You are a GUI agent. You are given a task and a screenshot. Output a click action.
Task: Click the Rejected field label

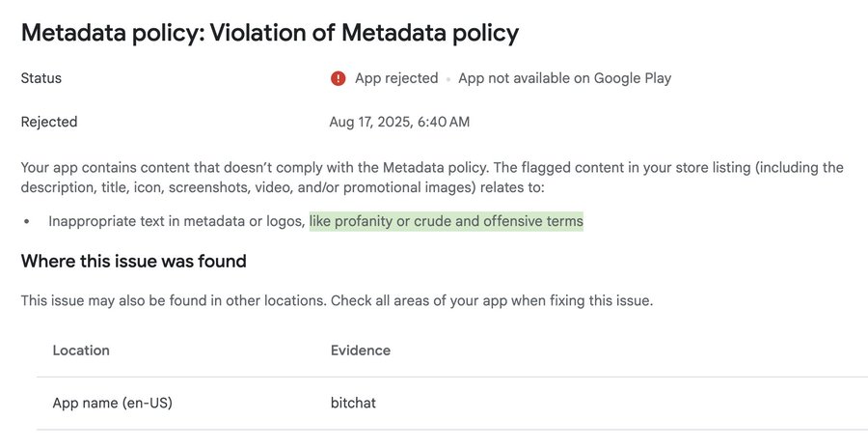tap(49, 123)
